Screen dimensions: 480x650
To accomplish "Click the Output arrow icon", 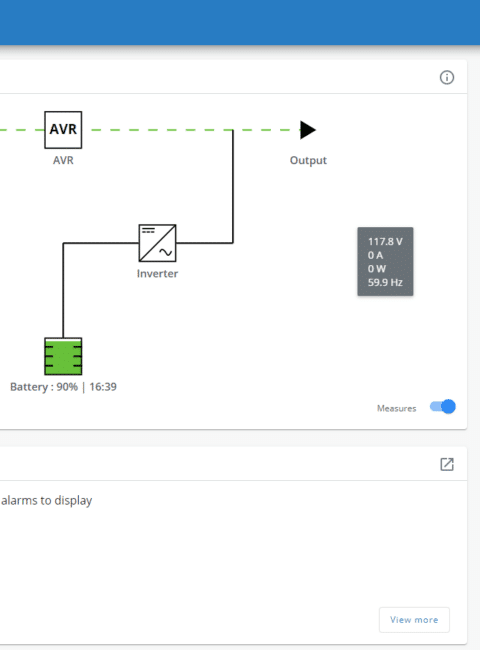I will click(x=308, y=130).
